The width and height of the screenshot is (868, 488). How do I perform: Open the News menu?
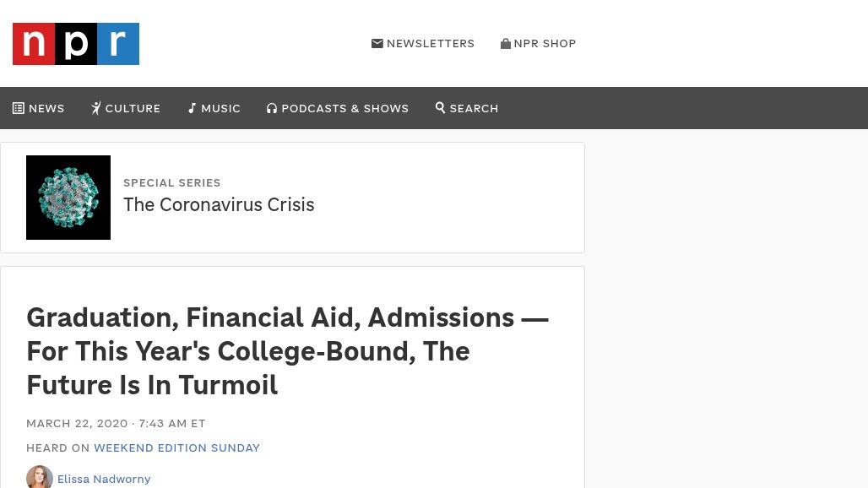pos(46,109)
